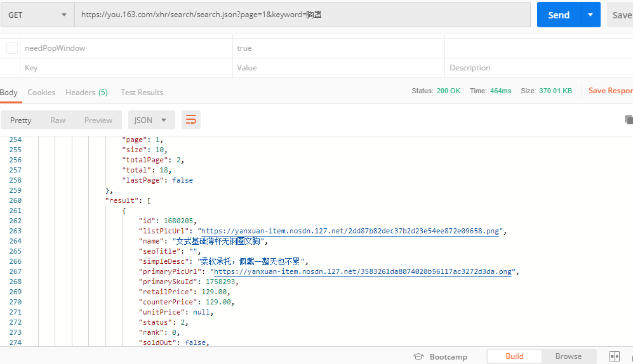Open the Headers (5) tab
The width and height of the screenshot is (633, 364).
click(86, 92)
